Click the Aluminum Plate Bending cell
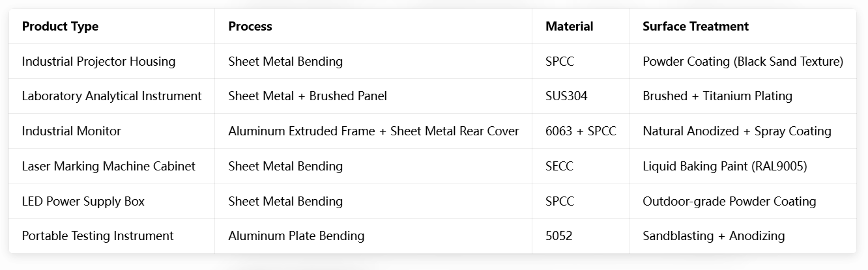The width and height of the screenshot is (868, 270). [296, 236]
